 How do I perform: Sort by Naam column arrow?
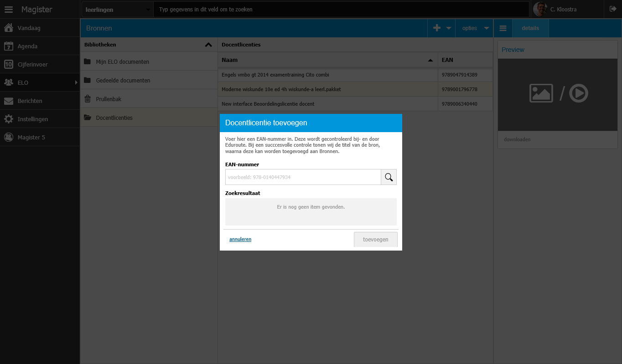click(430, 60)
